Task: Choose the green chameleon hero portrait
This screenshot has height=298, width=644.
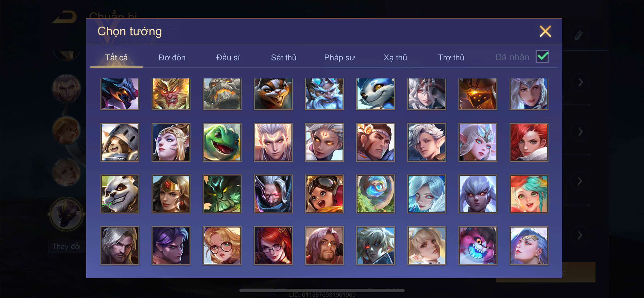Action: 222,142
